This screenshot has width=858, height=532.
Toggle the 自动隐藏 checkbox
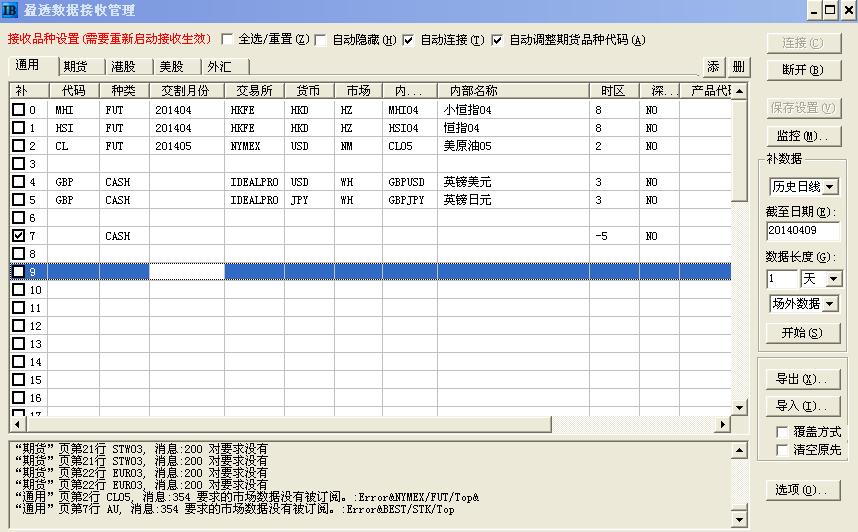pos(321,40)
